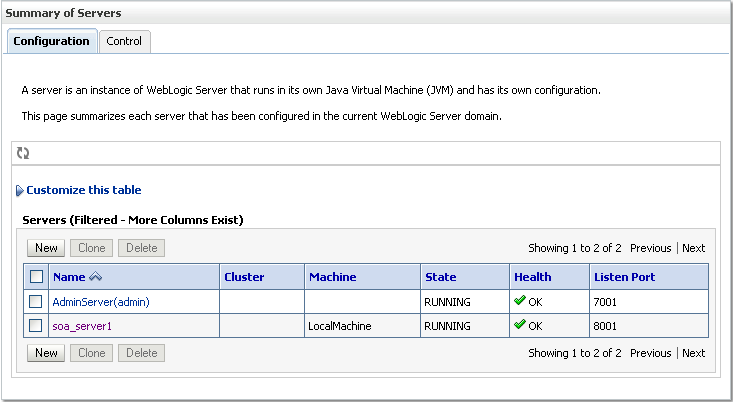Click the top New button
The image size is (733, 402).
click(x=46, y=248)
